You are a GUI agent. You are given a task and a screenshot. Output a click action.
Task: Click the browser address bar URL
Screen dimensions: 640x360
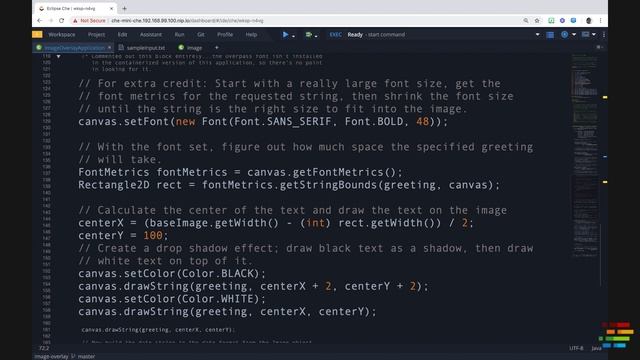tap(187, 20)
